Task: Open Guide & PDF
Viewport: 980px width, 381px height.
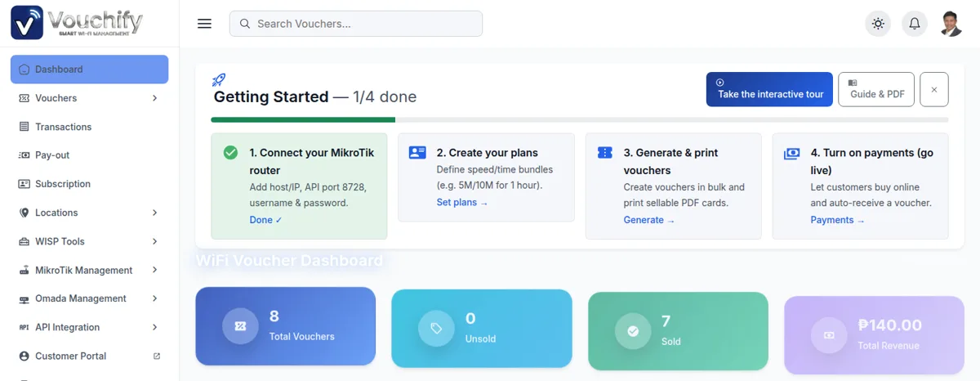Action: coord(876,89)
